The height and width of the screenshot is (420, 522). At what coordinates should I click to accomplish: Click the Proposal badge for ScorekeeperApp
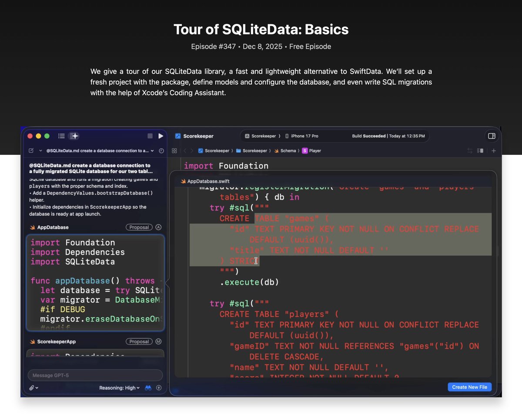[x=139, y=342]
